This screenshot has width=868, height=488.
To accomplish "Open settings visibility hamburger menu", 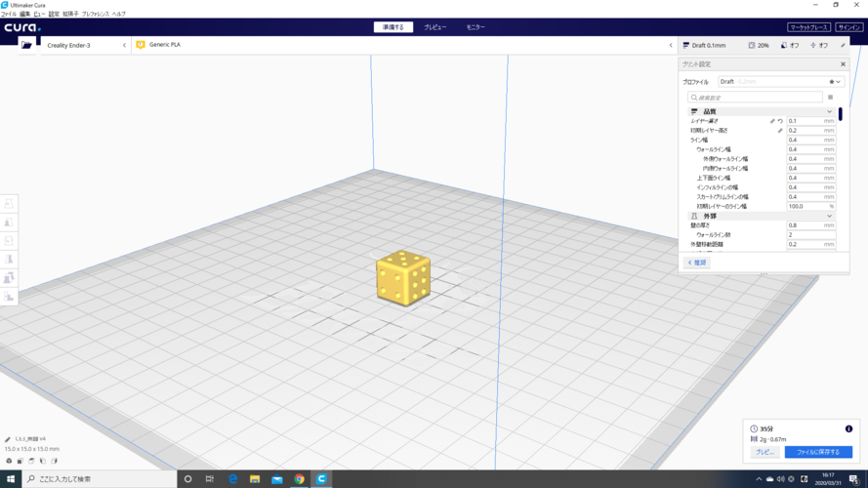I will coord(830,98).
